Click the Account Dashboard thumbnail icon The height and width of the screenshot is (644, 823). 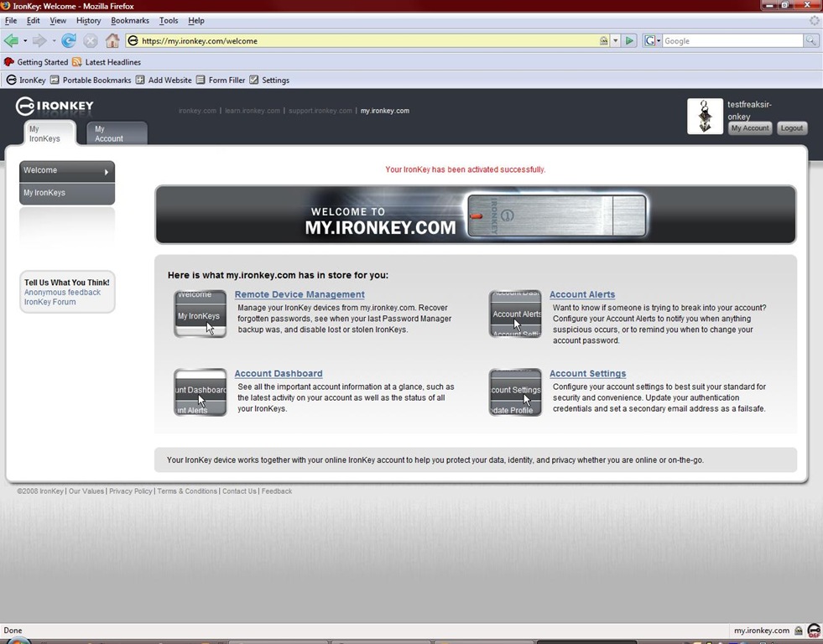pos(200,392)
